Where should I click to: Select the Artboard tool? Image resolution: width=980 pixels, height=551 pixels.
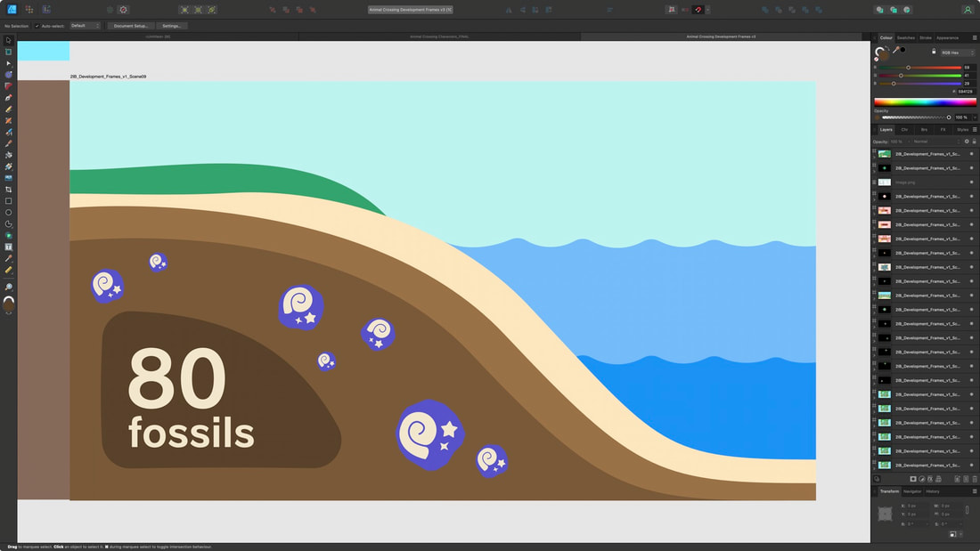tap(8, 52)
